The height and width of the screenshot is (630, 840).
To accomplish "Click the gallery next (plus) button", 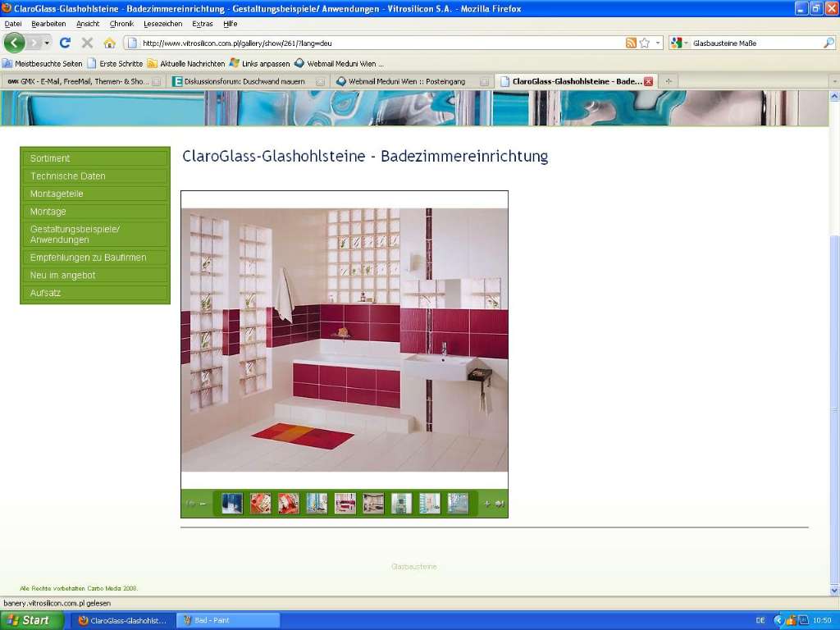I will [487, 504].
